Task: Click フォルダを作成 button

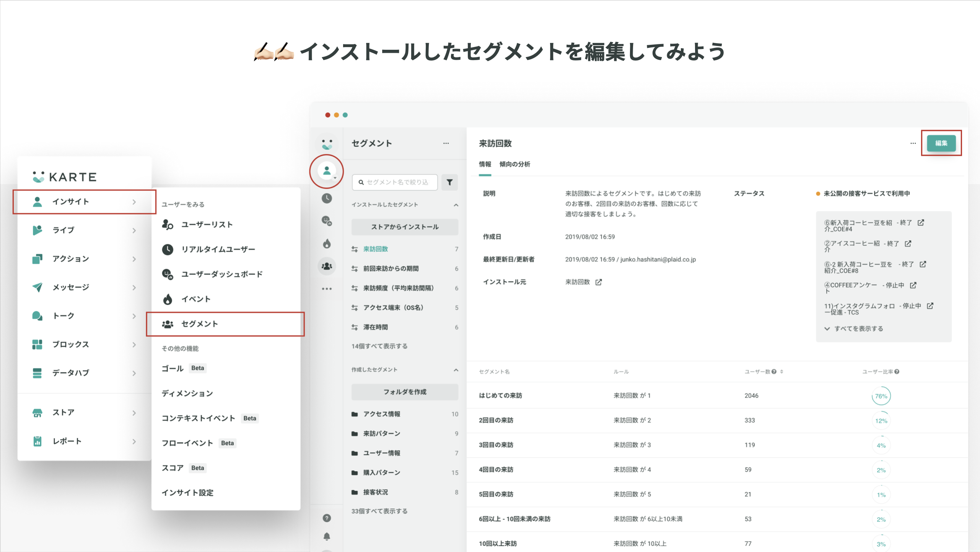Action: pos(405,392)
